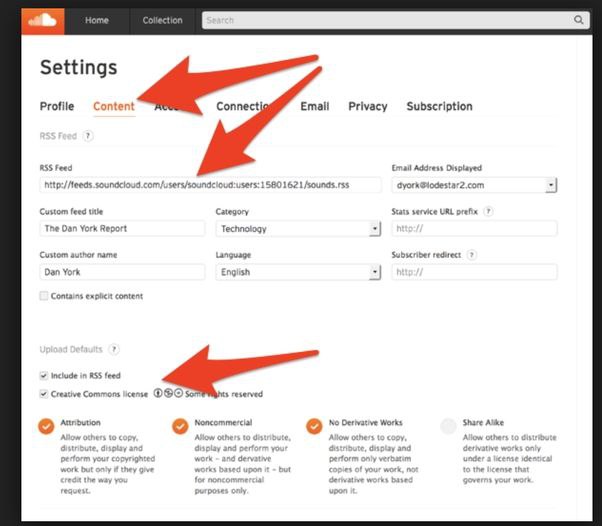Screen dimensions: 602x526
Task: Click the Subscriber redirect field
Action: point(475,272)
